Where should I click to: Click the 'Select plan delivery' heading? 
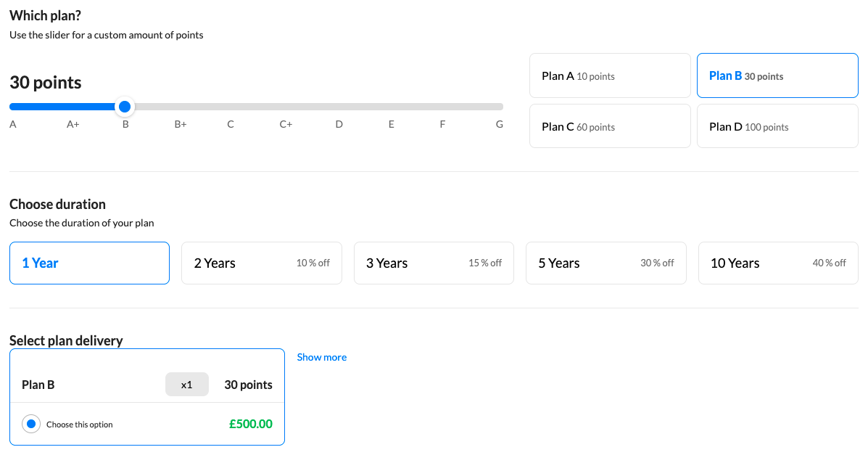pyautogui.click(x=66, y=340)
